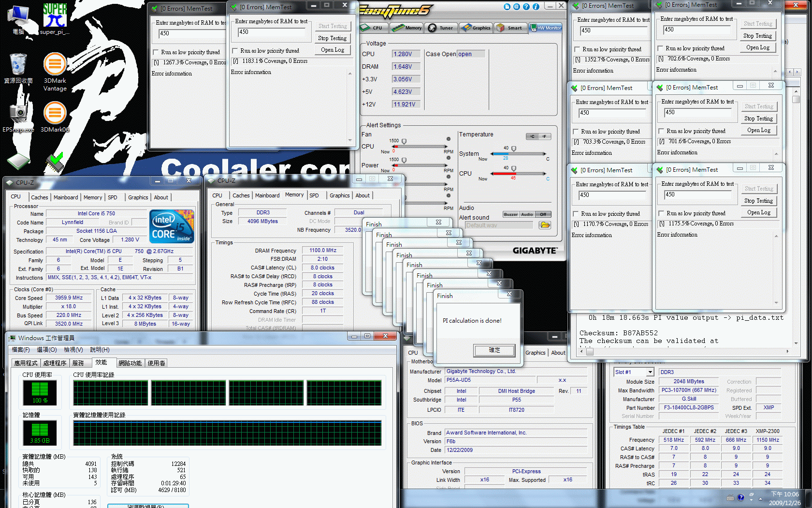Open the 處理程序 tab in Task Manager

click(55, 363)
